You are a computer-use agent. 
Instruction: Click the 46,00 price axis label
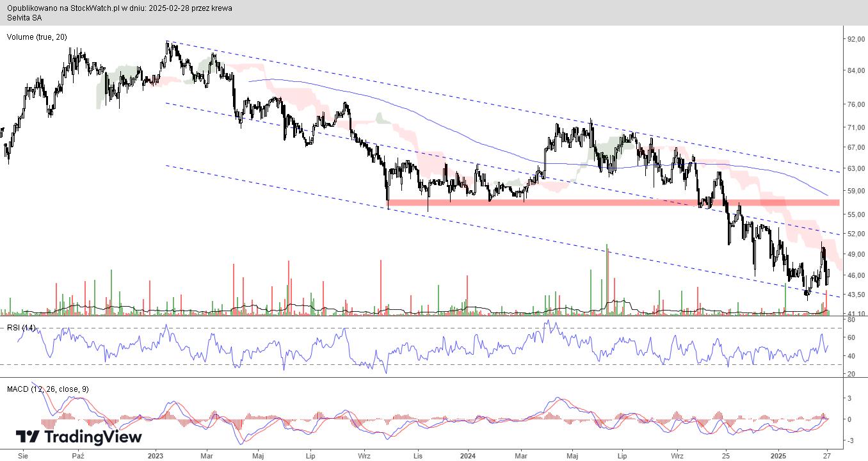tap(855, 275)
